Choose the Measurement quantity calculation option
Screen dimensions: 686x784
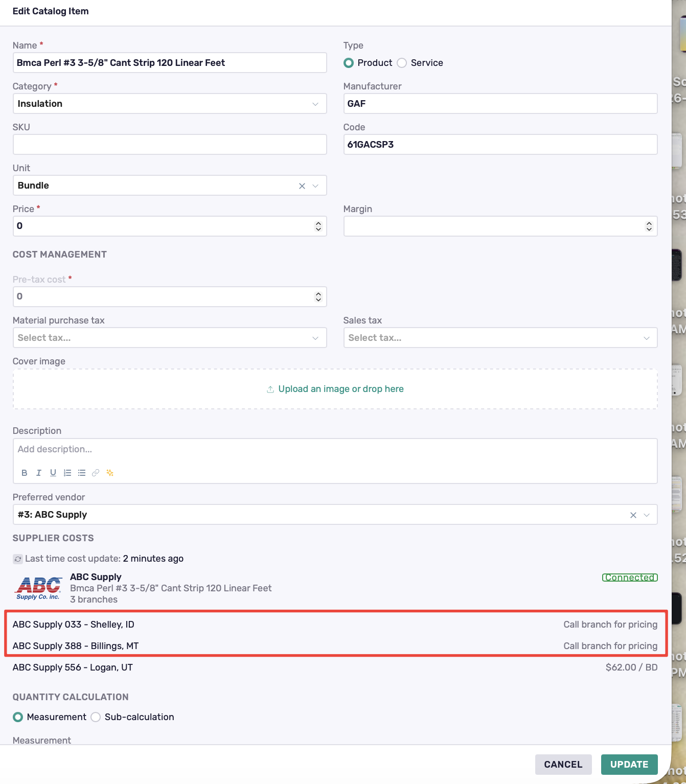[18, 717]
